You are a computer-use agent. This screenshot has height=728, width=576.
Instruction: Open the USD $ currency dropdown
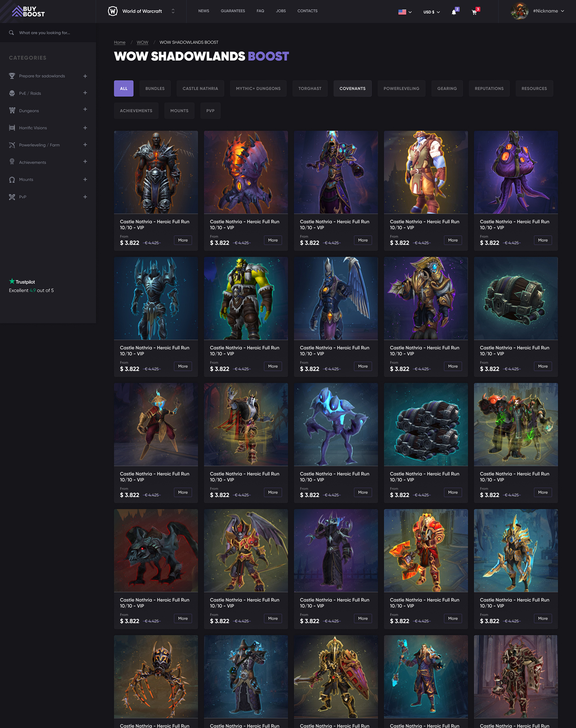432,12
